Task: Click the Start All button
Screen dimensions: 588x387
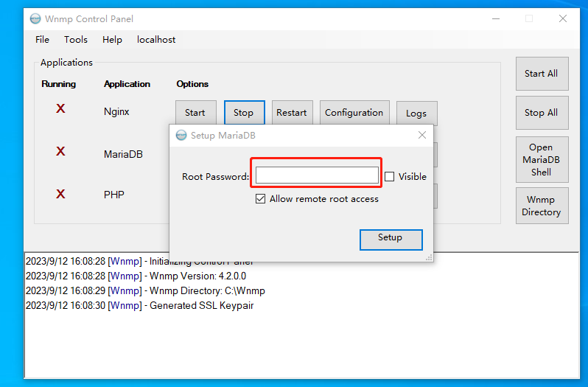Action: [x=542, y=74]
